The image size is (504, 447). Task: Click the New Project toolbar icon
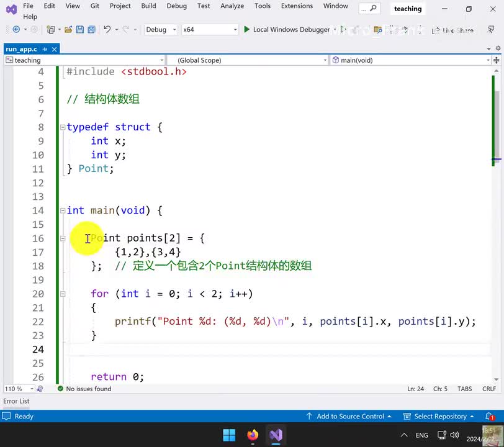50,30
